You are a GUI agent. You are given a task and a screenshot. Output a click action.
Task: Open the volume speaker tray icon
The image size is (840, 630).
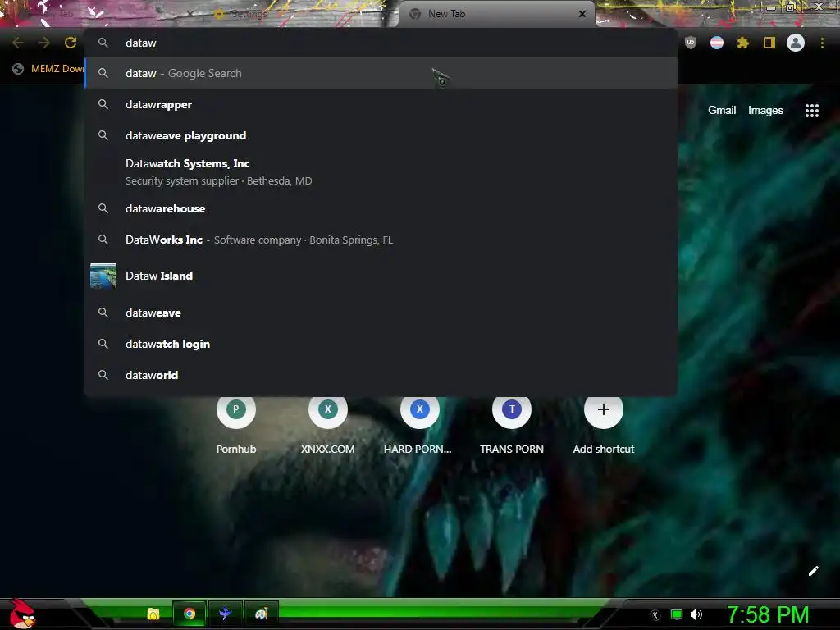tap(696, 614)
